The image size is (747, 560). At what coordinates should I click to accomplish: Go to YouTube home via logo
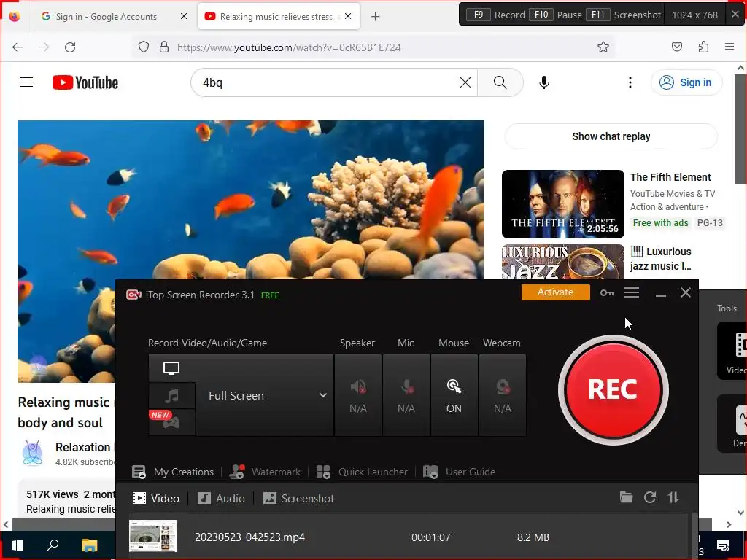pyautogui.click(x=85, y=82)
